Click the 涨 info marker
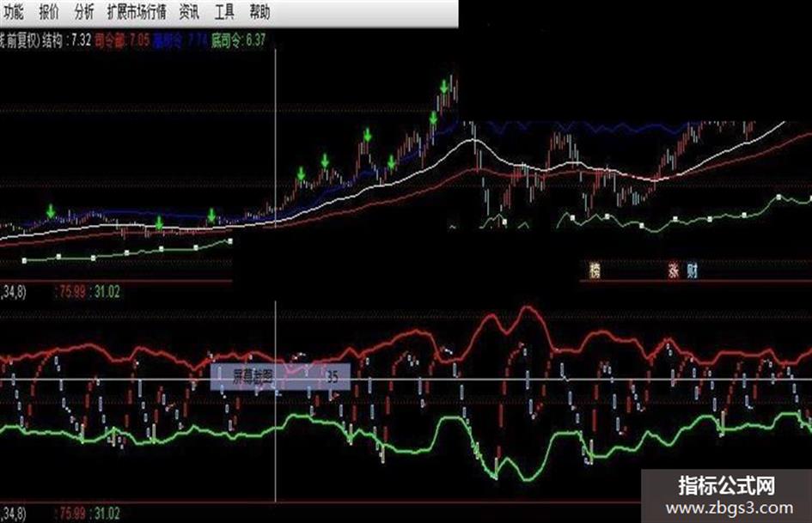Screen dimensions: 812x523 (673, 271)
